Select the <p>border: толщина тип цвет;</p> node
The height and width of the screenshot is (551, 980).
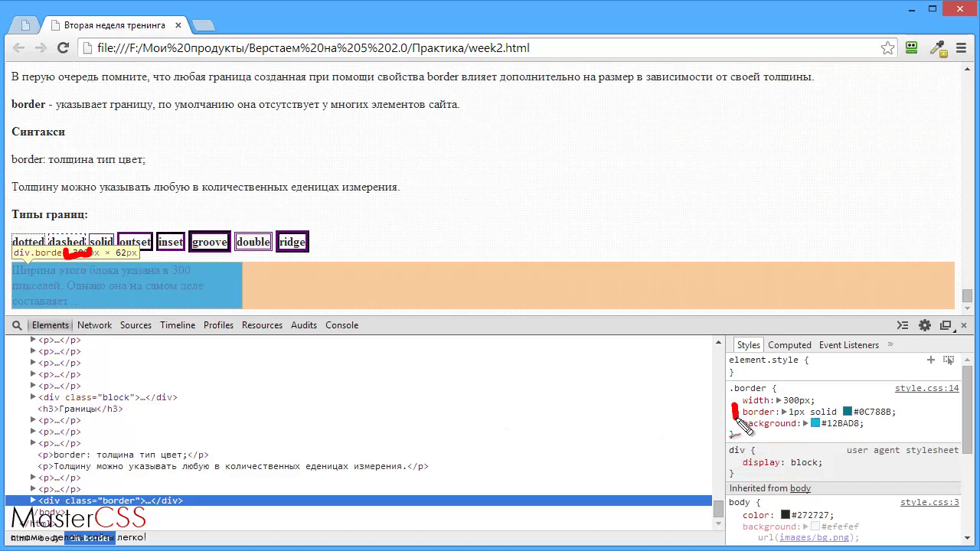pos(123,455)
